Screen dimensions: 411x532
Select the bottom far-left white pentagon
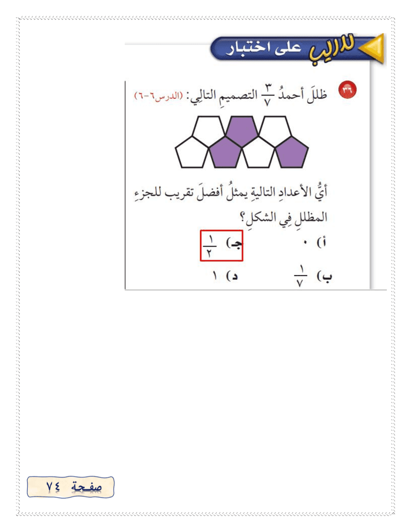(192, 153)
